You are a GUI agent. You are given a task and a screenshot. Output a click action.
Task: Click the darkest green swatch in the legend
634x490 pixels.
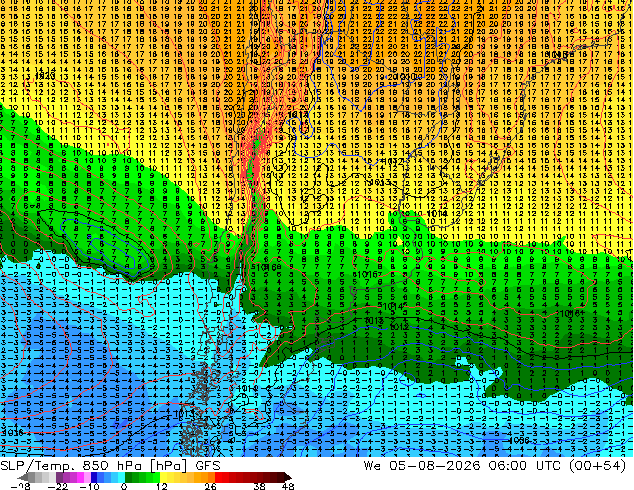(129, 477)
